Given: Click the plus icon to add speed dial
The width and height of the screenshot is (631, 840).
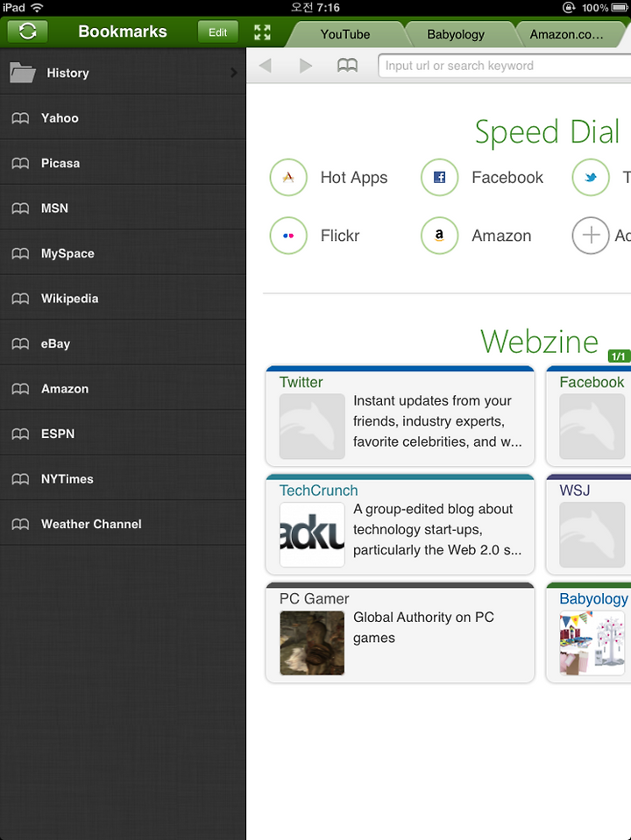Looking at the screenshot, I should pyautogui.click(x=591, y=236).
